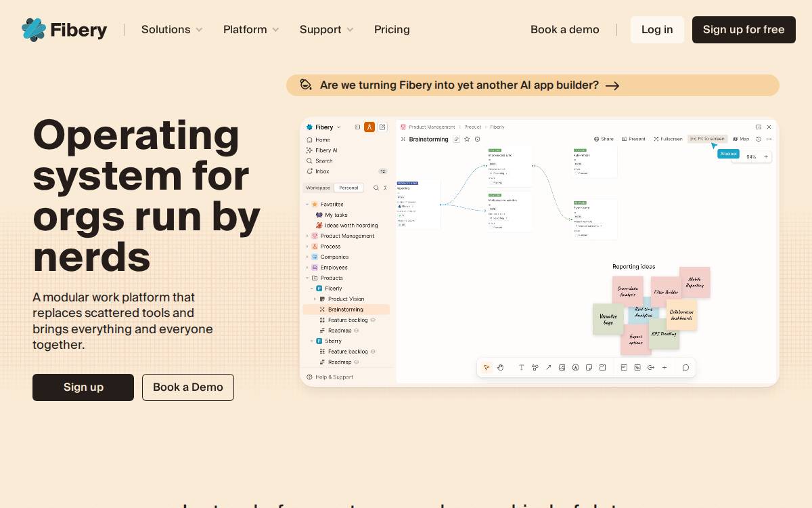Click the close X icon in app corner
Viewport: 812px width, 508px height.
coord(769,127)
